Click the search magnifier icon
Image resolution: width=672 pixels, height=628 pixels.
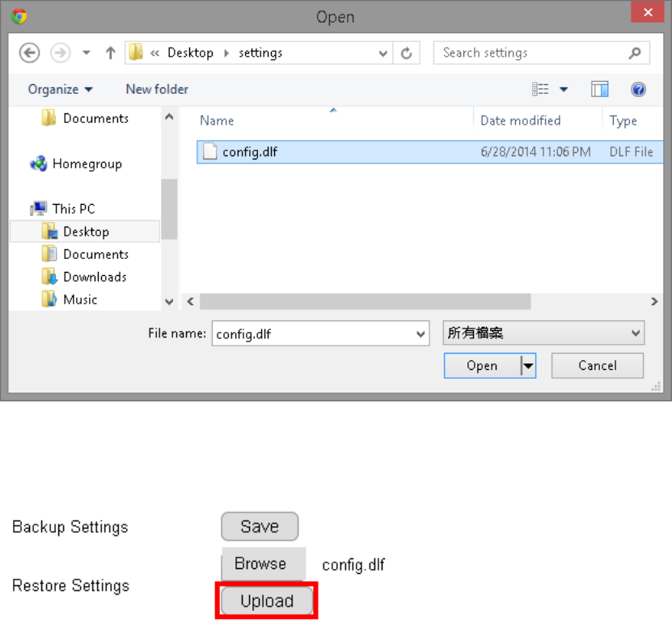[635, 53]
